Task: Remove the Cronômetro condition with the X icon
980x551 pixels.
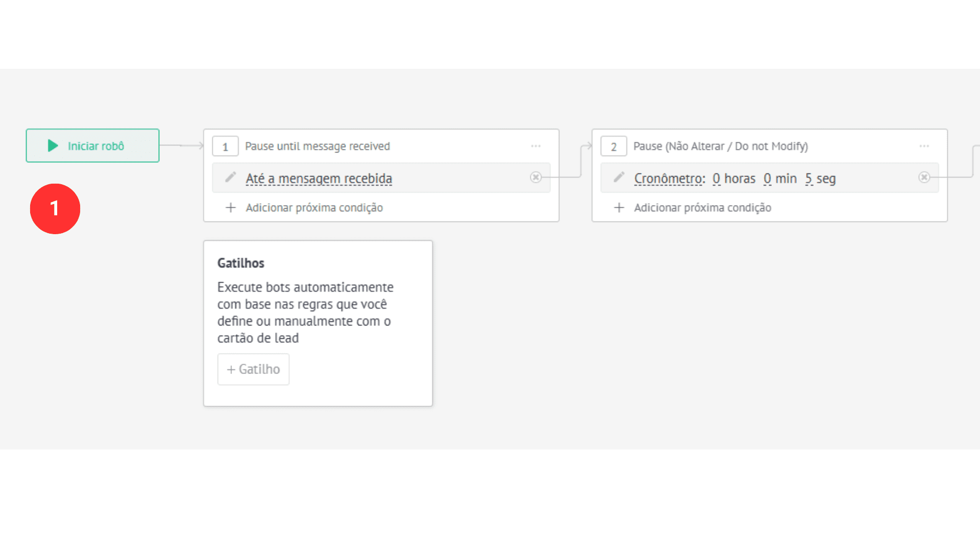Action: point(924,177)
